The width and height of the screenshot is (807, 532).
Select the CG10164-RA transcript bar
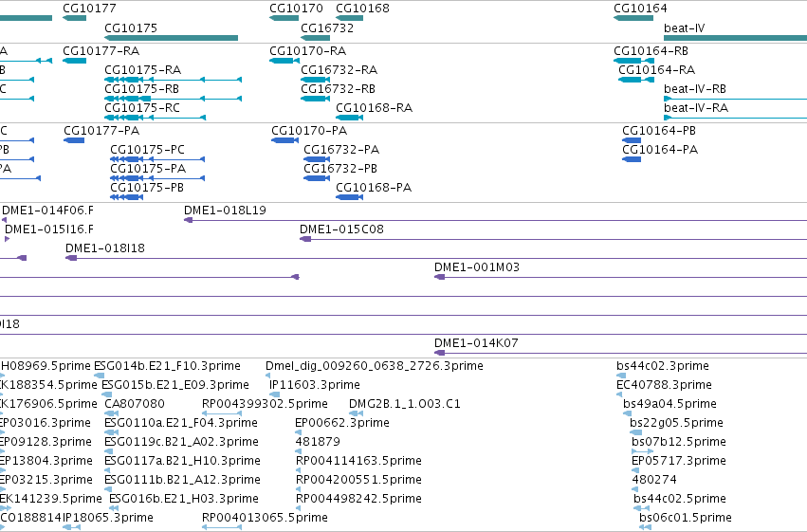click(636, 80)
